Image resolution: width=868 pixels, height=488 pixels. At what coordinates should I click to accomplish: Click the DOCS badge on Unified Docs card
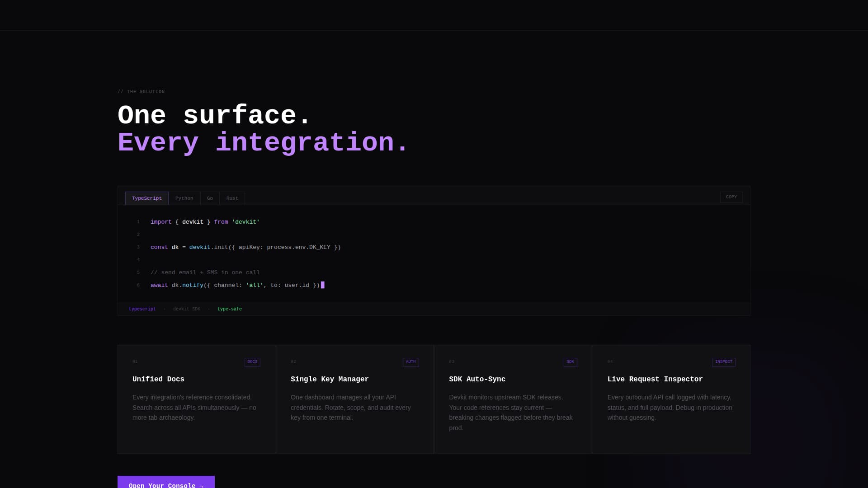coord(252,362)
